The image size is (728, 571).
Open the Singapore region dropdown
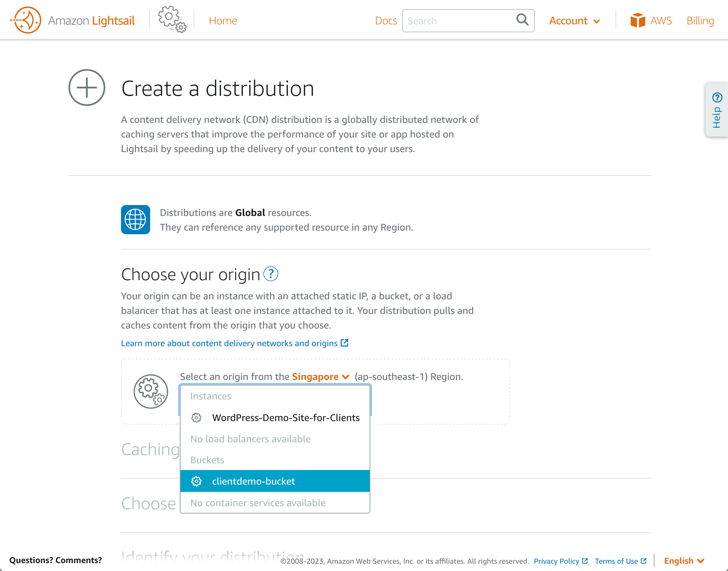(x=320, y=376)
